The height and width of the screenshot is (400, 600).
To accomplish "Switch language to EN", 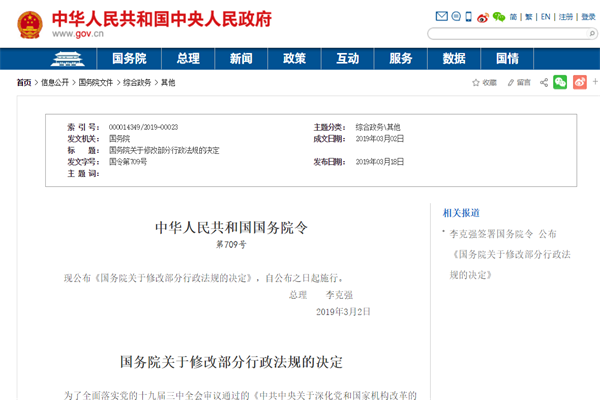I will click(x=546, y=17).
